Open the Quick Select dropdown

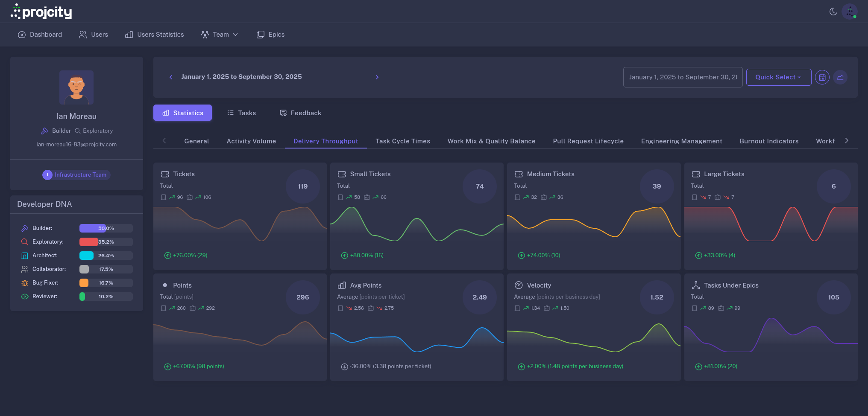778,77
